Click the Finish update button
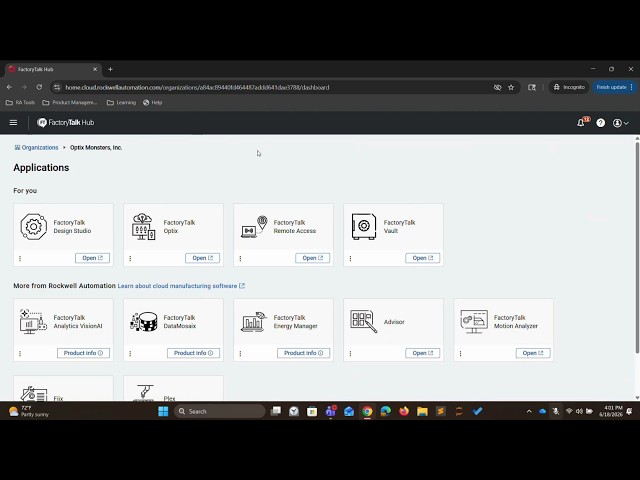The width and height of the screenshot is (640, 480). [x=614, y=87]
